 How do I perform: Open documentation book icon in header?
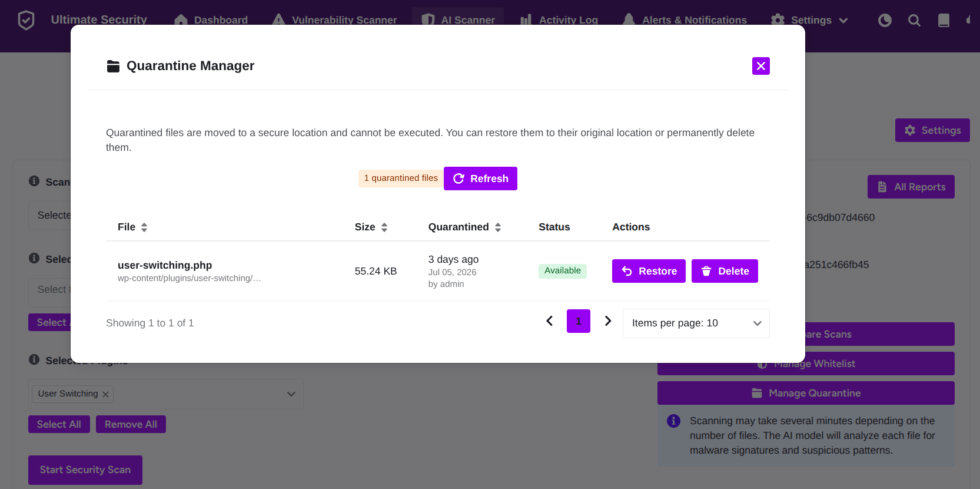(x=944, y=20)
